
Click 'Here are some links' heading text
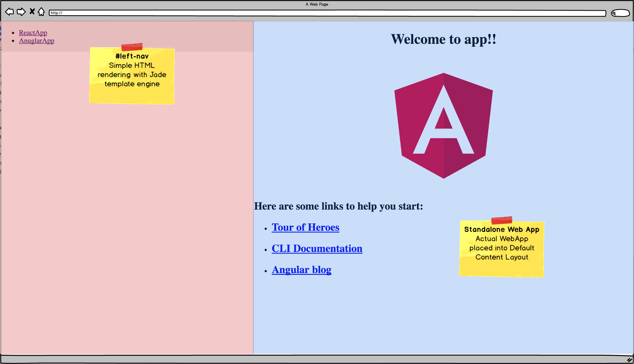[x=339, y=206]
